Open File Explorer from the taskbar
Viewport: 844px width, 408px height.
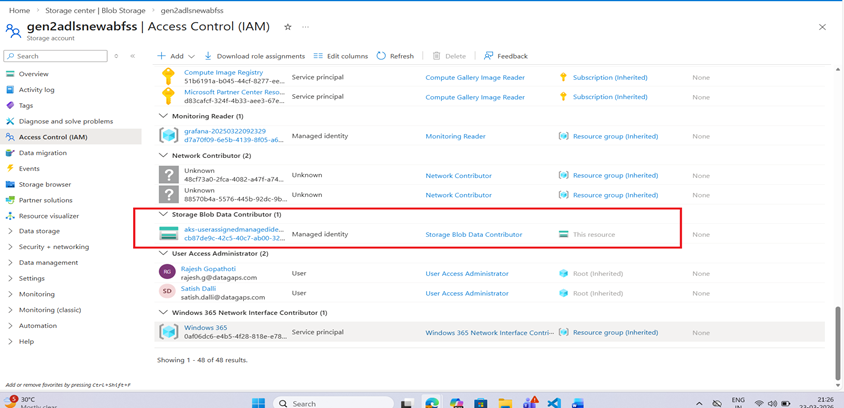pos(504,403)
